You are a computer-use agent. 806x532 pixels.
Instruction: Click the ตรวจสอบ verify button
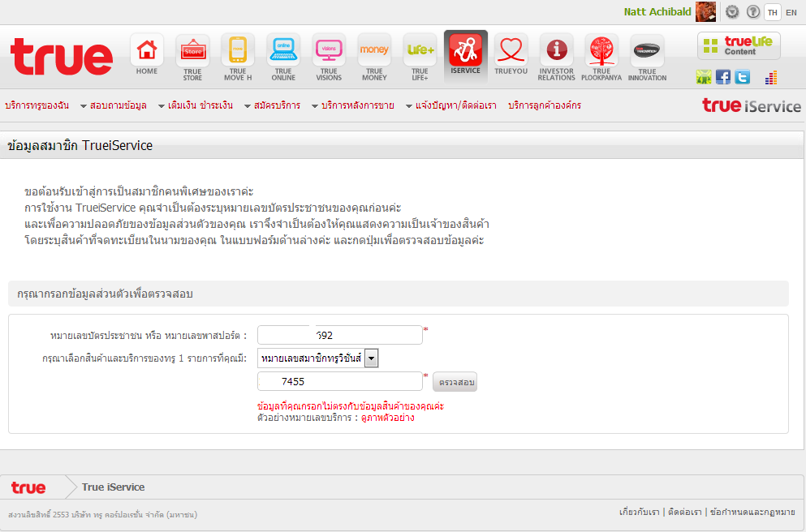pos(455,382)
